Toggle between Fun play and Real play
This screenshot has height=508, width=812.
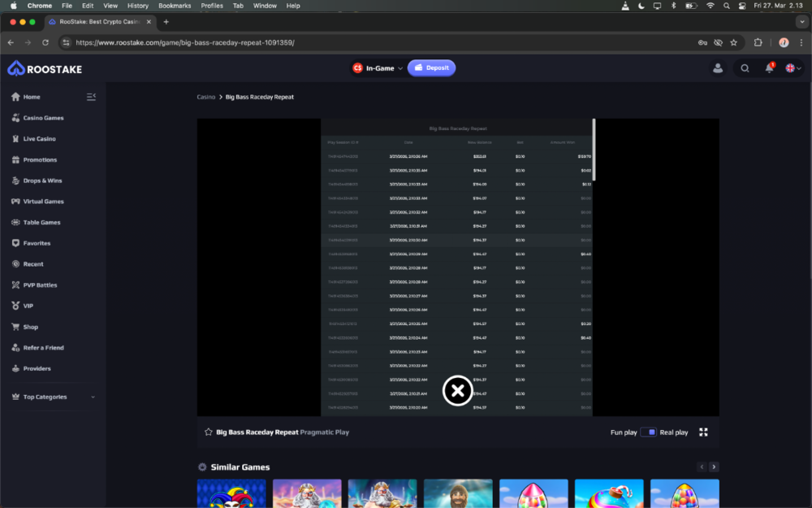click(x=650, y=432)
